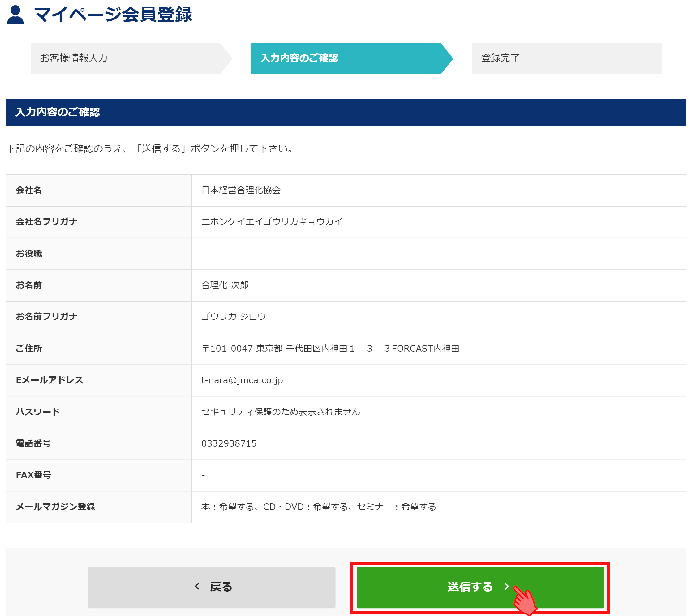Click the マイページ会員登録 page heading

113,15
